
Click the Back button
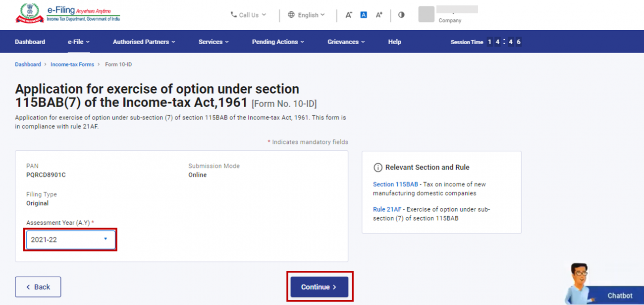[38, 287]
